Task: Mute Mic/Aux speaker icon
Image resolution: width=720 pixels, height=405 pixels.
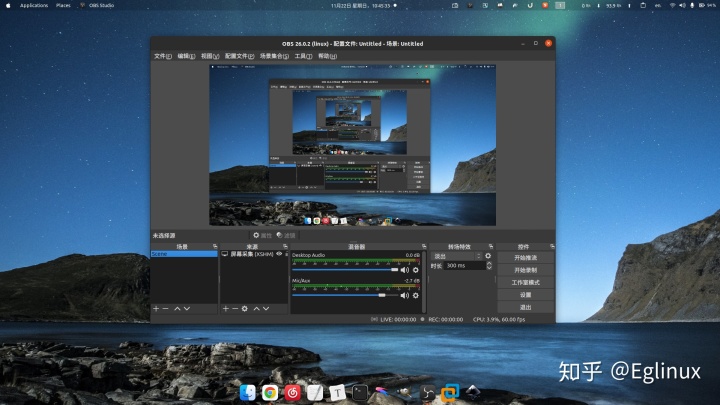Action: 405,295
